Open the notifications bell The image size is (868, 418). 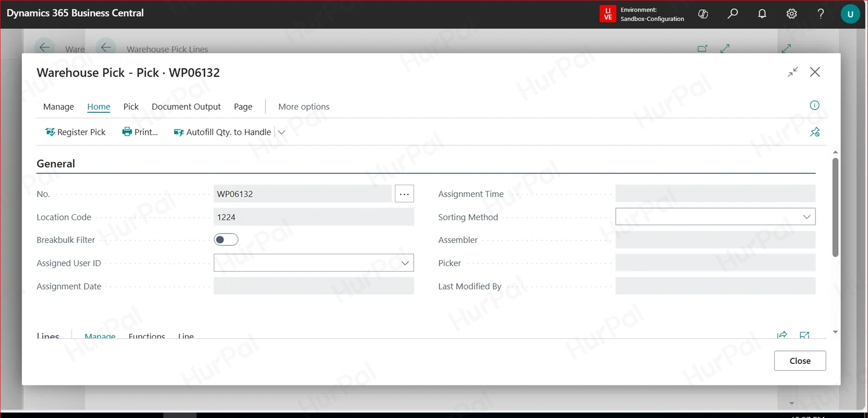pyautogui.click(x=762, y=14)
